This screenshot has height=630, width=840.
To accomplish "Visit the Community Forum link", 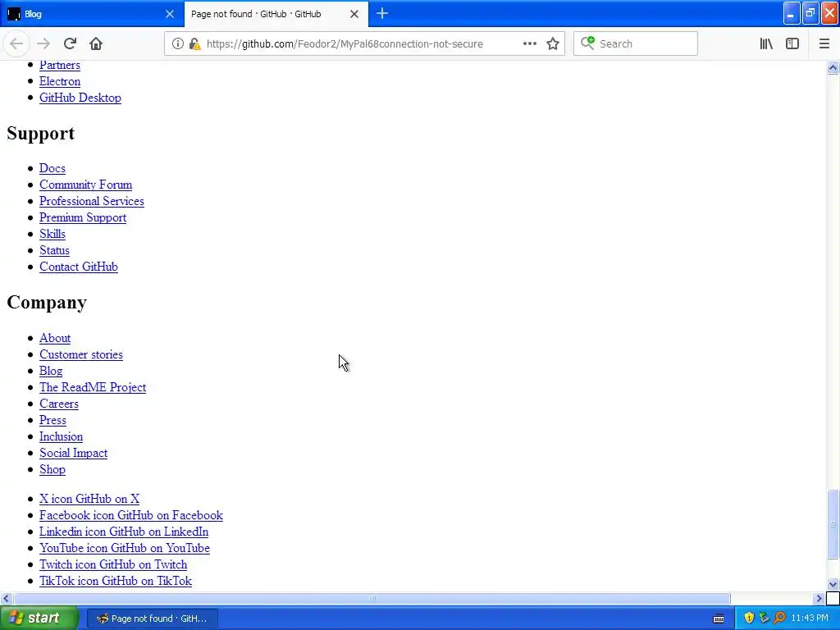I will (85, 185).
